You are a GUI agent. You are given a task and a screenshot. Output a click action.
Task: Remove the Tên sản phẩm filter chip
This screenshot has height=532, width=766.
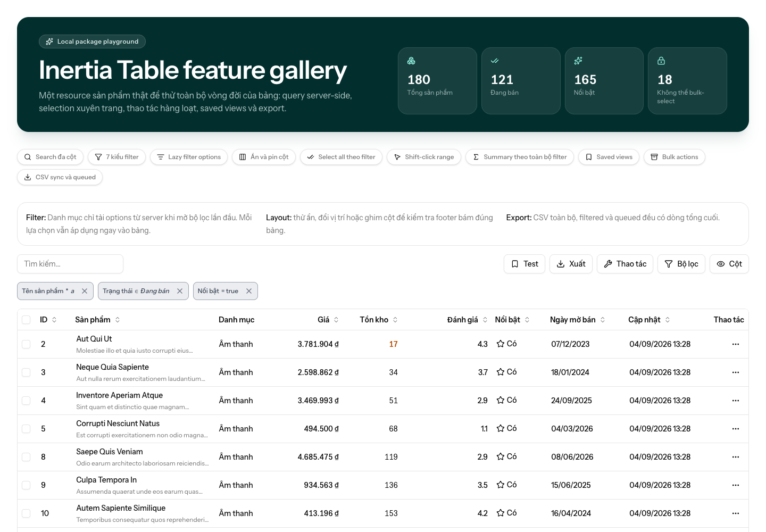click(85, 291)
